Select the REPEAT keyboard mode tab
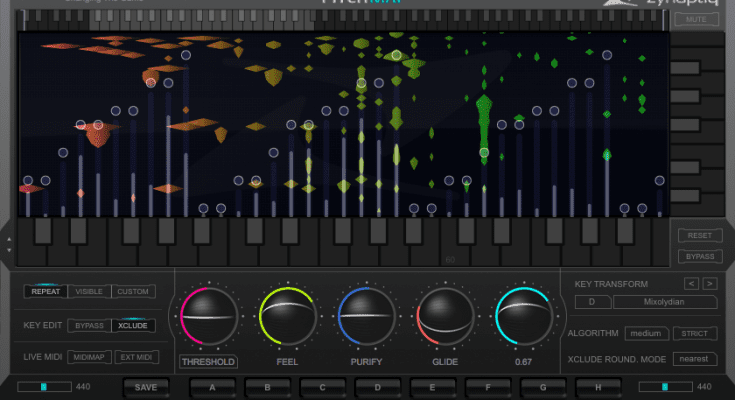This screenshot has height=400, width=735. coord(45,292)
